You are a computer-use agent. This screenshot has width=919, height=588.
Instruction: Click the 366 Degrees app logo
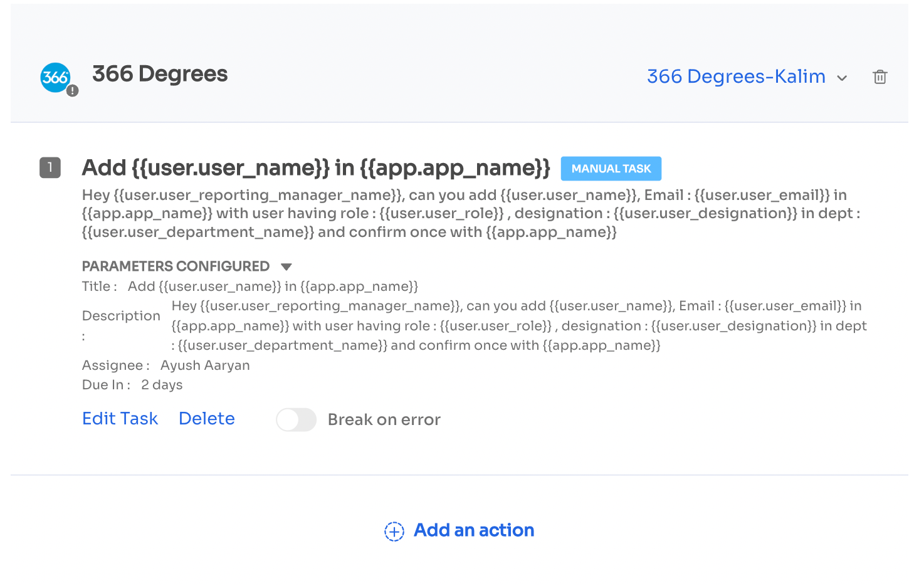56,77
